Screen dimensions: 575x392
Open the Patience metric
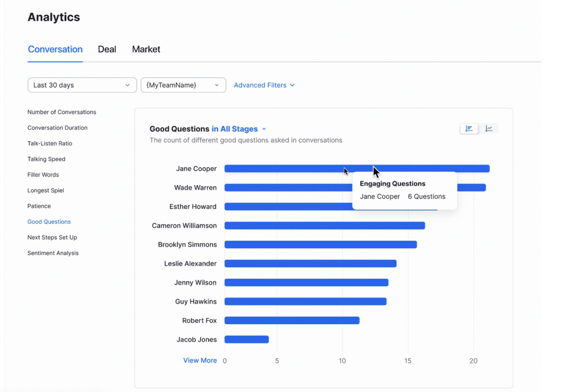(x=39, y=206)
